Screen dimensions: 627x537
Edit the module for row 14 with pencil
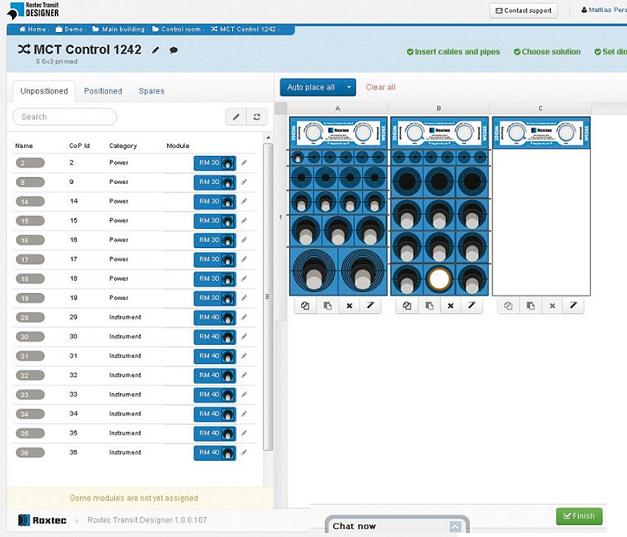(244, 201)
